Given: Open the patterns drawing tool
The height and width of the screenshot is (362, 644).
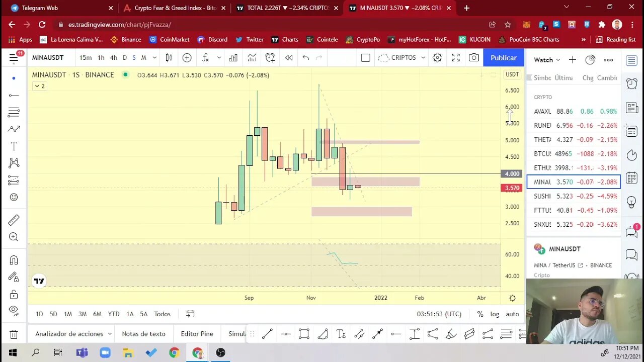Looking at the screenshot, I should point(14,163).
